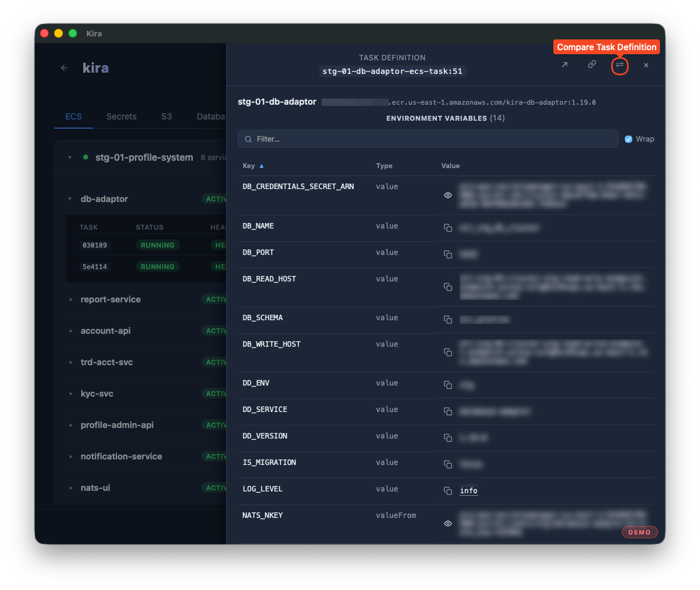Click the stg-01-db-adaptor container name

(277, 102)
